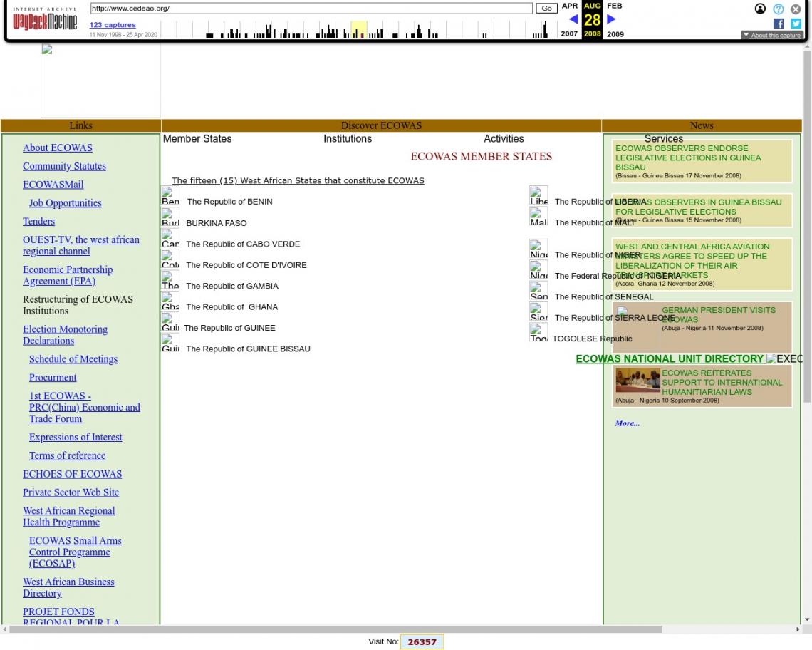Screen dimensions: 812x650
Task: Open Economic Partnership Agreement link
Action: coord(68,275)
